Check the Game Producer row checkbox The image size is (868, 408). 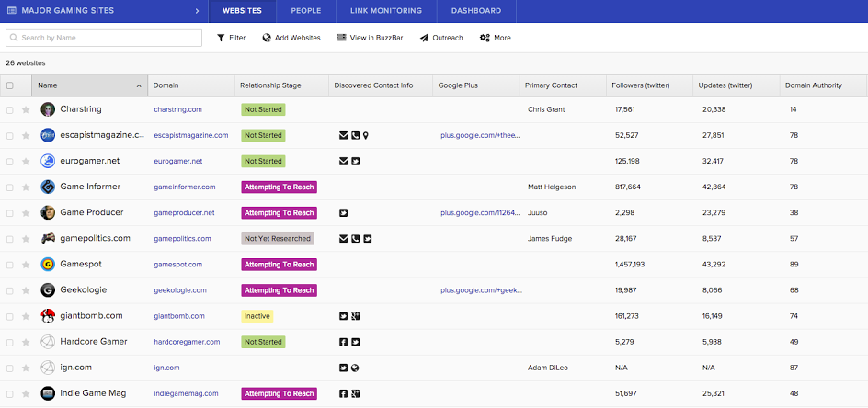tap(9, 213)
